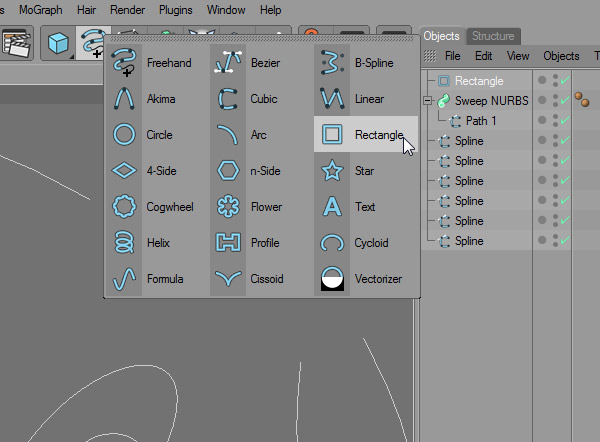Click the render settings clapperboard icon
The image size is (600, 442).
[16, 43]
